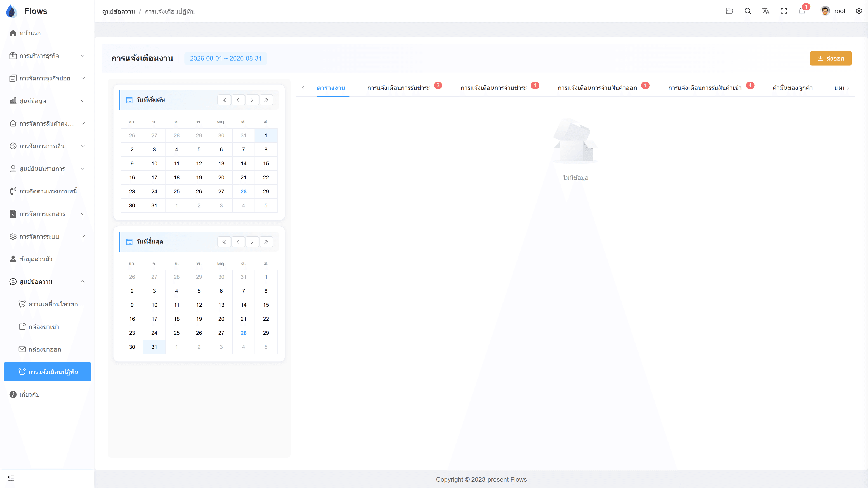Select day 15 in วันที่เริ่มต้น calendar

[266, 163]
